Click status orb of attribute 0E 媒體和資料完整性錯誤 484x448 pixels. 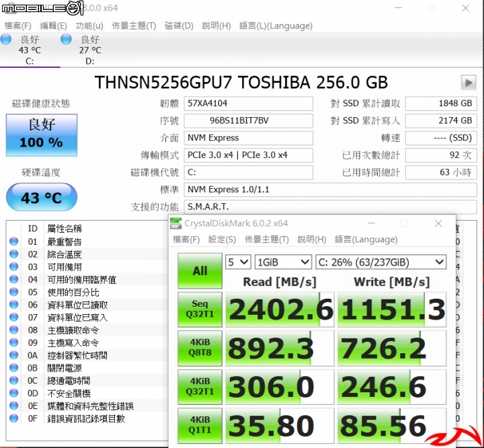(14, 406)
